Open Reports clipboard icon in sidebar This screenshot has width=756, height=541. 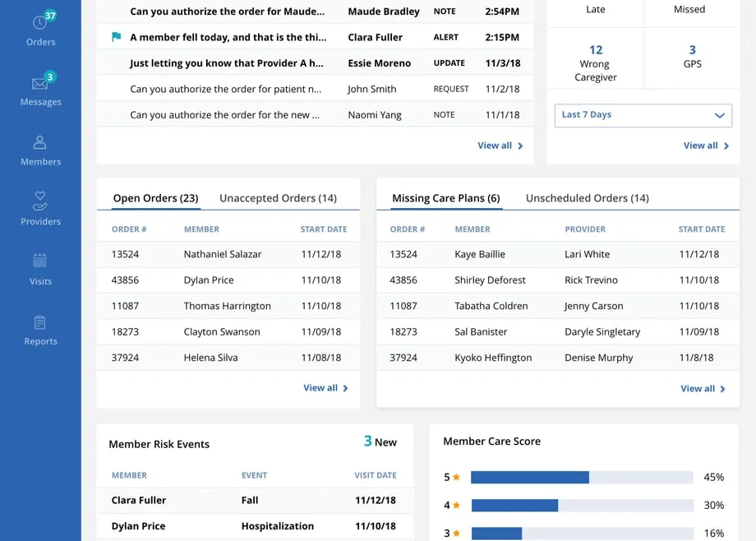click(40, 322)
